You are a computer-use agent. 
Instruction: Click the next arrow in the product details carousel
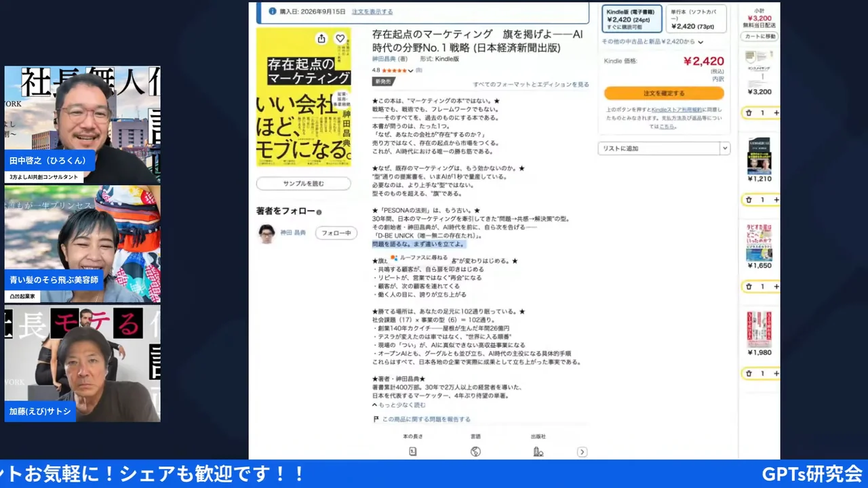[582, 452]
